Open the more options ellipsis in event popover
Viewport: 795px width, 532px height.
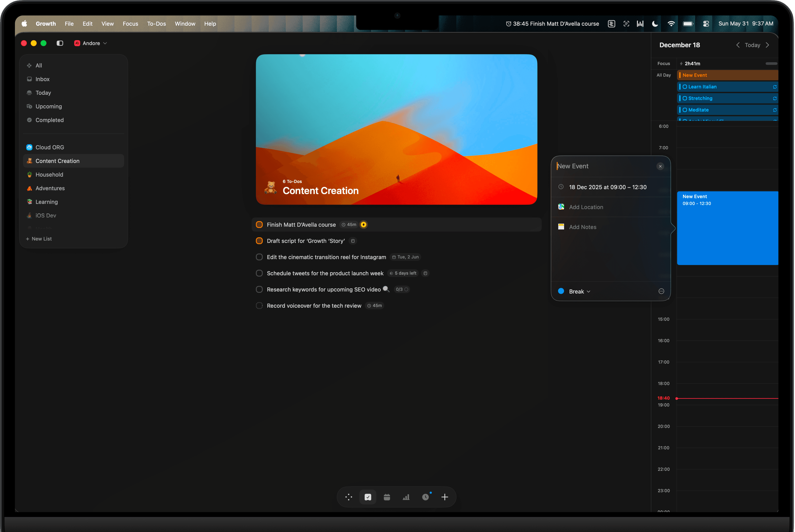(x=661, y=291)
